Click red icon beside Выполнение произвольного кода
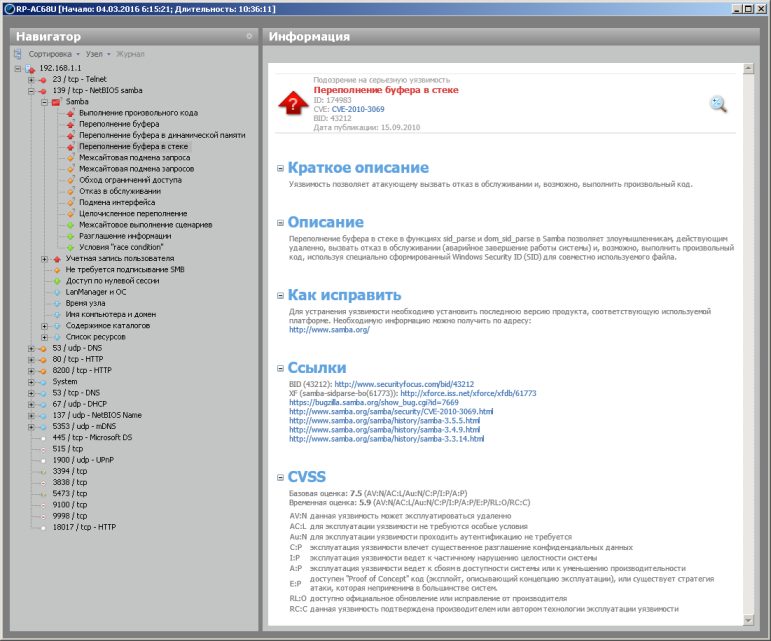771x641 pixels. [x=70, y=114]
